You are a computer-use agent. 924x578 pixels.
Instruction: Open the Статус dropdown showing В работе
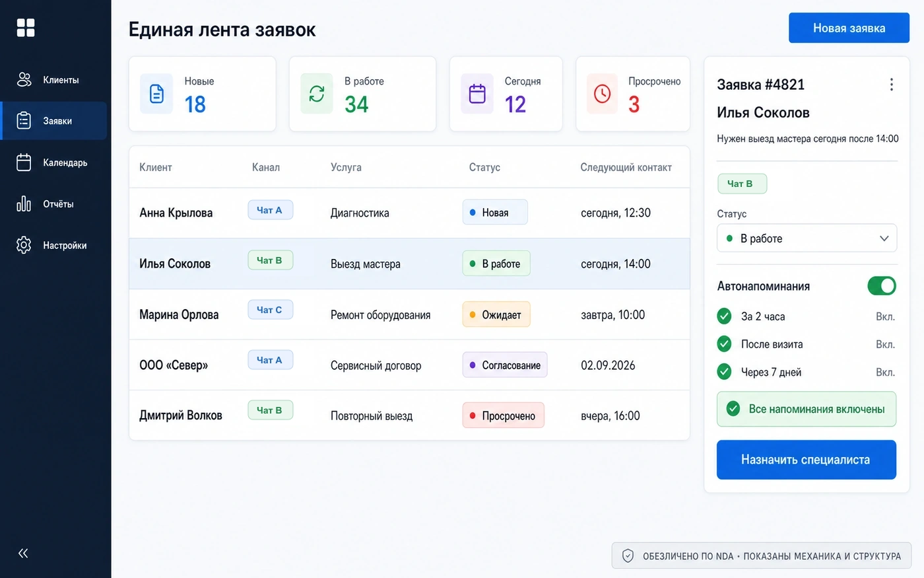pos(807,238)
